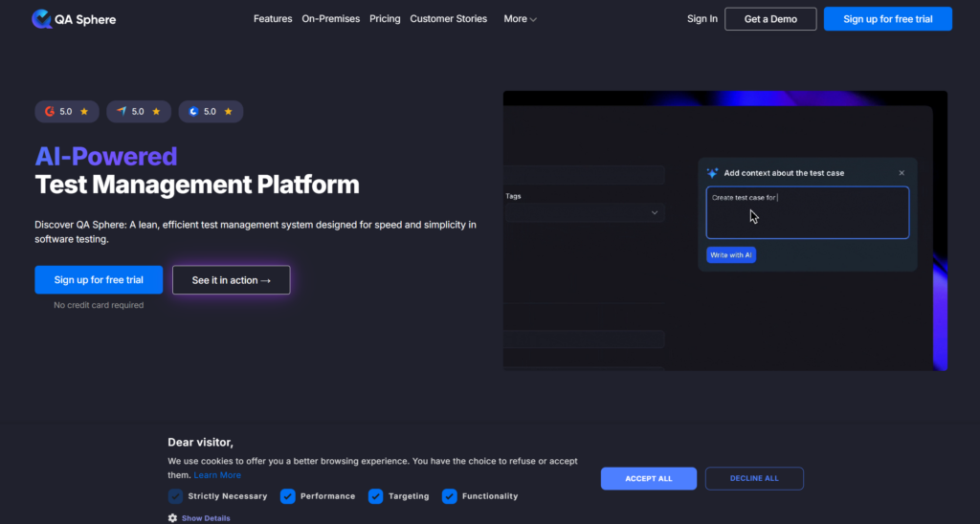
Task: Click the Create test case text field
Action: [808, 212]
